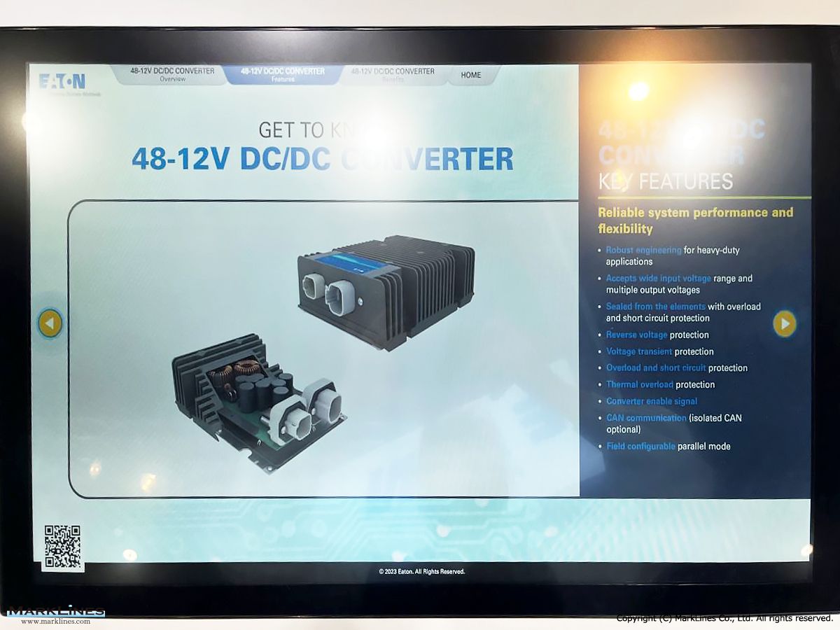
Task: Tap the '© 2023 Eaton. All Rights Reserved.' footer
Action: pos(421,572)
